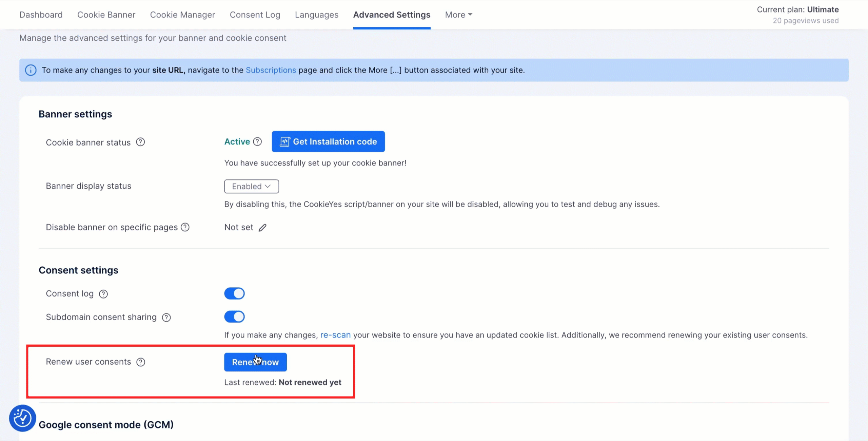Open the CookieYes revisit consent widget

(22, 418)
